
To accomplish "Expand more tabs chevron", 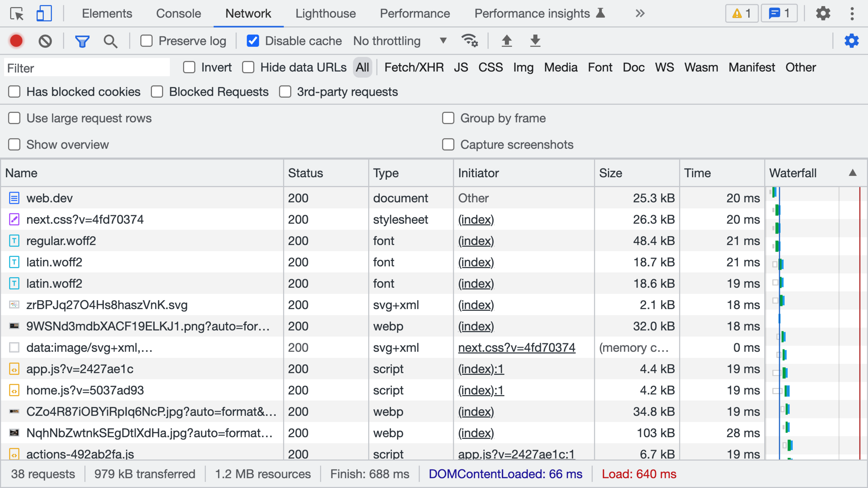I will click(640, 14).
